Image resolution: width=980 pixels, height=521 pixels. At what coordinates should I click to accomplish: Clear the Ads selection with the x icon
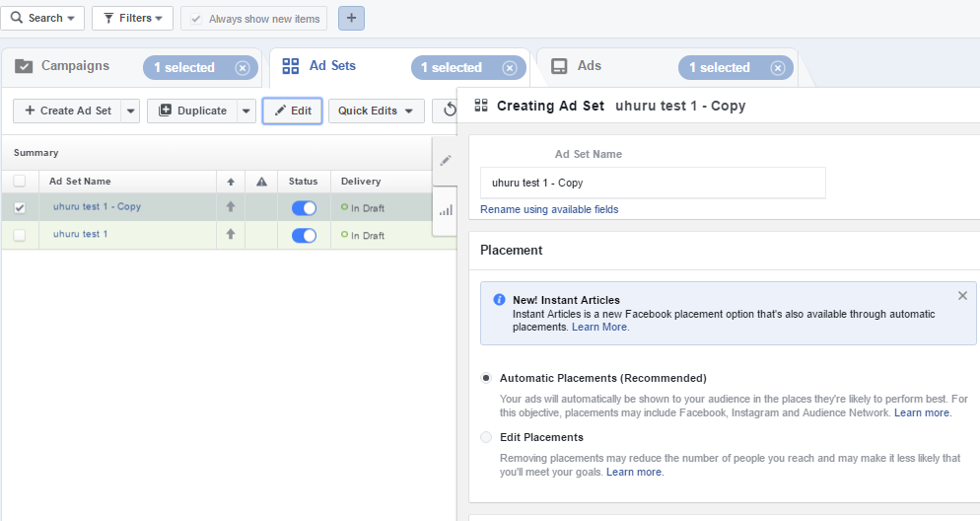pyautogui.click(x=778, y=67)
